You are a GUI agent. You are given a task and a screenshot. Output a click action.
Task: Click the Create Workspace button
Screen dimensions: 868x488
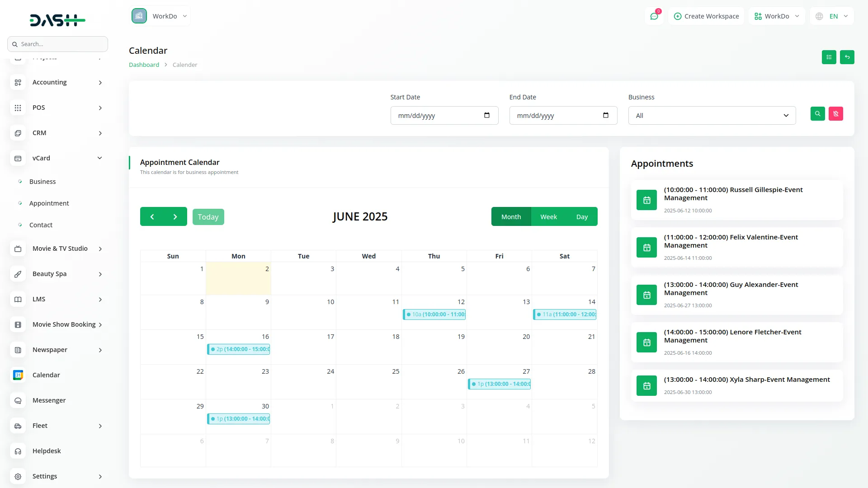click(706, 16)
